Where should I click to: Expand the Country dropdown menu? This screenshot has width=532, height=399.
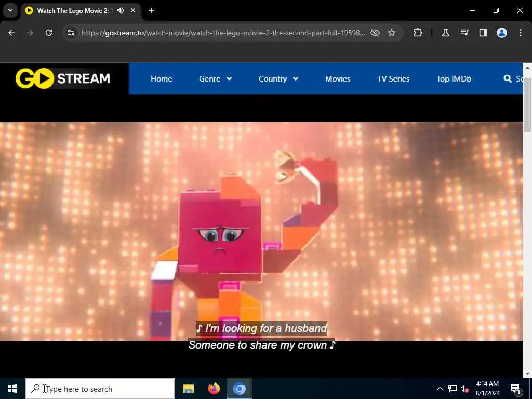click(x=278, y=79)
